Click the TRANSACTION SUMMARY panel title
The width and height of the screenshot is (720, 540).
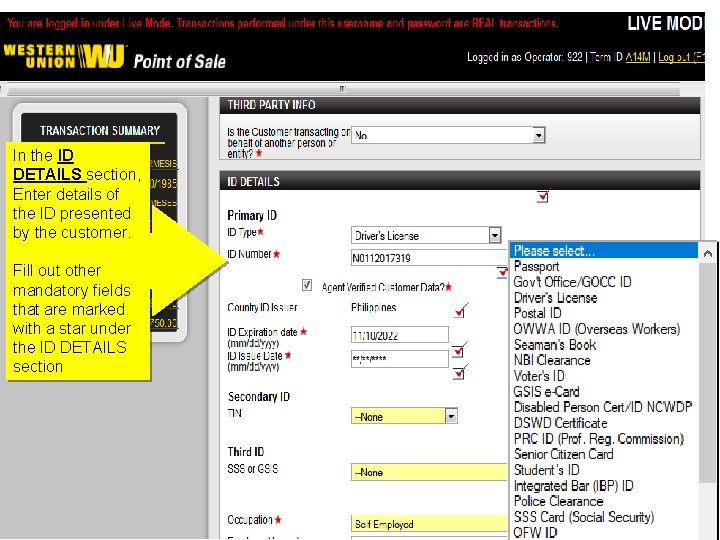(100, 131)
